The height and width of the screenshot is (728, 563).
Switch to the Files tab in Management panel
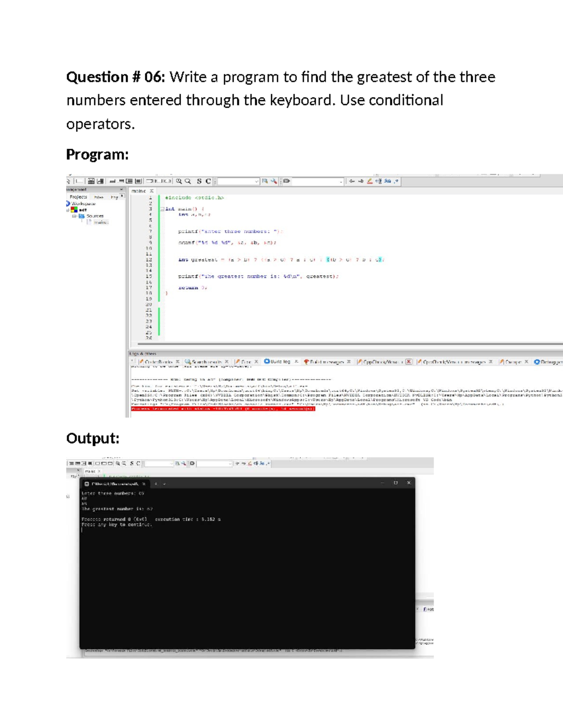click(x=99, y=197)
